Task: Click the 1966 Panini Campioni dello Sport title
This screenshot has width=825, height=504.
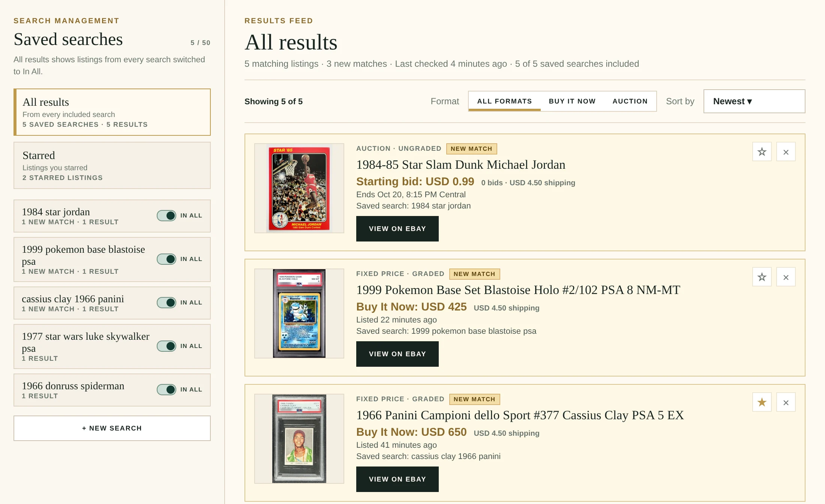Action: (520, 415)
